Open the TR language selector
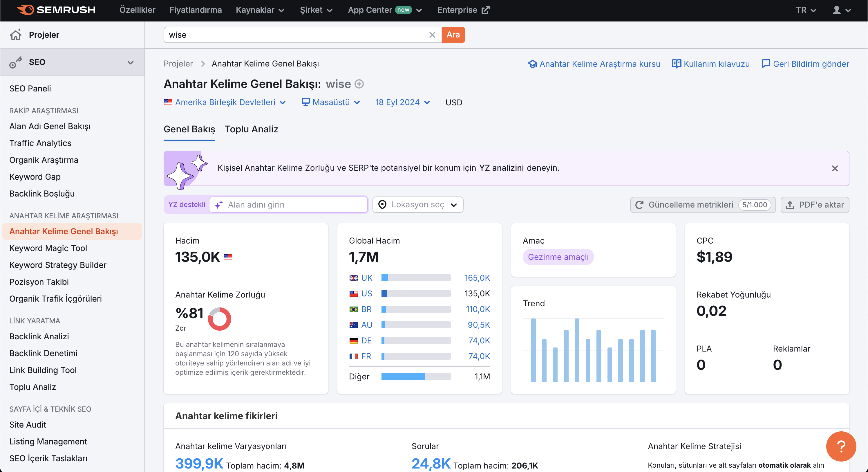Screen dimensions: 868x472 pos(806,10)
